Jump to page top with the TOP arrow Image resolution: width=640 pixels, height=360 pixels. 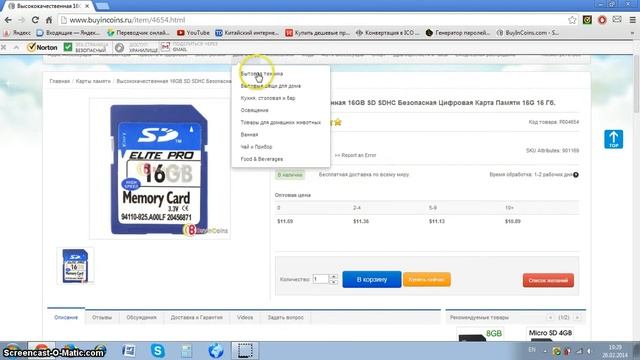click(613, 139)
